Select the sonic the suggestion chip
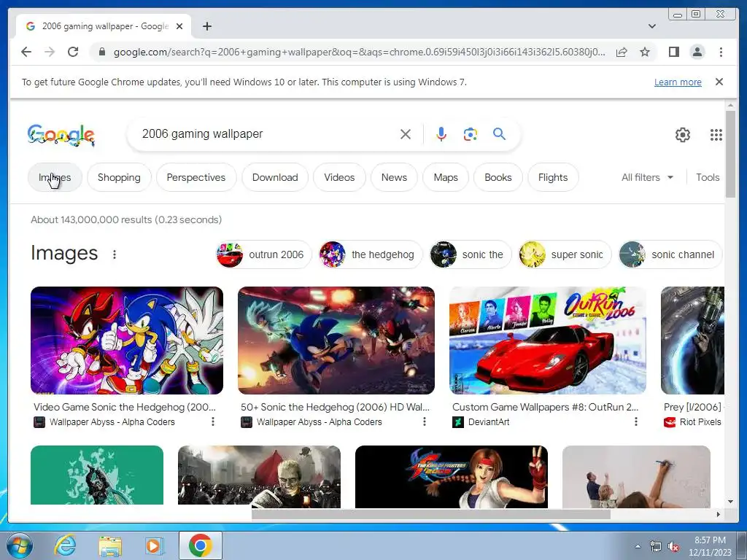Screen dimensions: 747x560 coord(471,254)
